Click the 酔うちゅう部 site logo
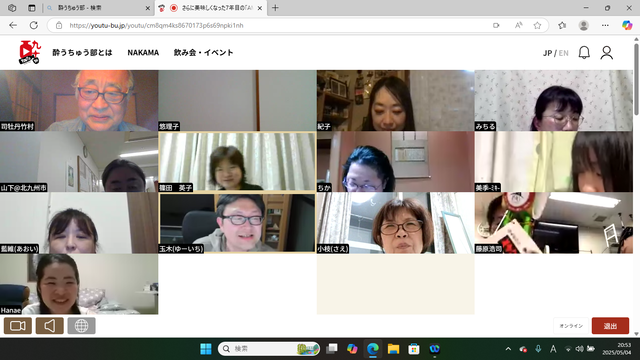The height and width of the screenshot is (360, 640). [x=30, y=52]
